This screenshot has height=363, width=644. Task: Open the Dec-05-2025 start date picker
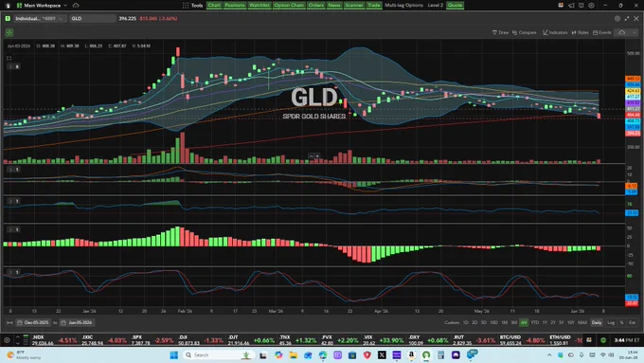tap(33, 322)
